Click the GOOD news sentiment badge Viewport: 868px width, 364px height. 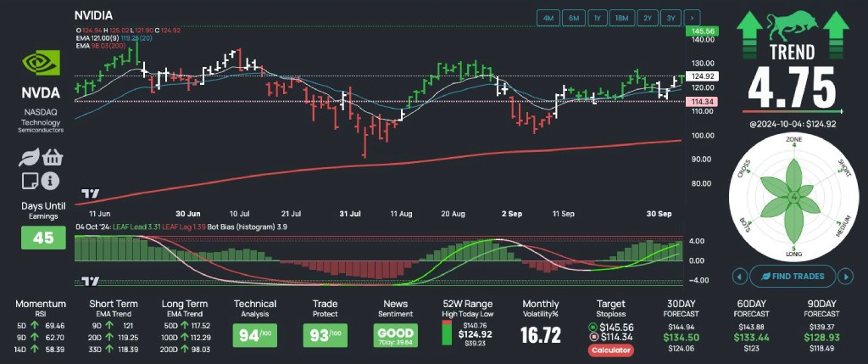pos(394,334)
